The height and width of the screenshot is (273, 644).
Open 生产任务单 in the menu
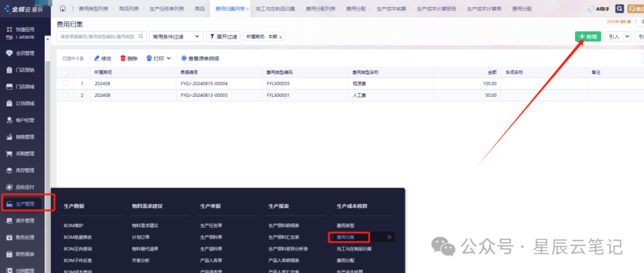click(x=211, y=226)
